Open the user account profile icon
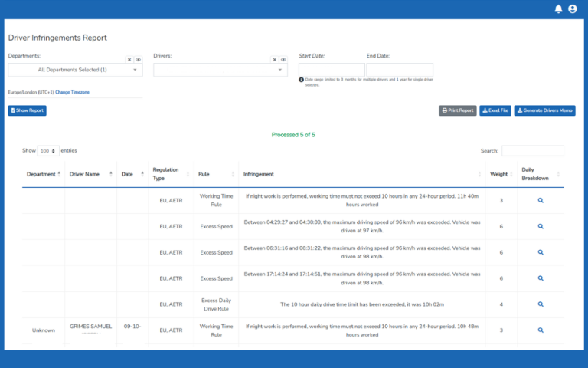This screenshot has width=588, height=368. click(x=573, y=9)
